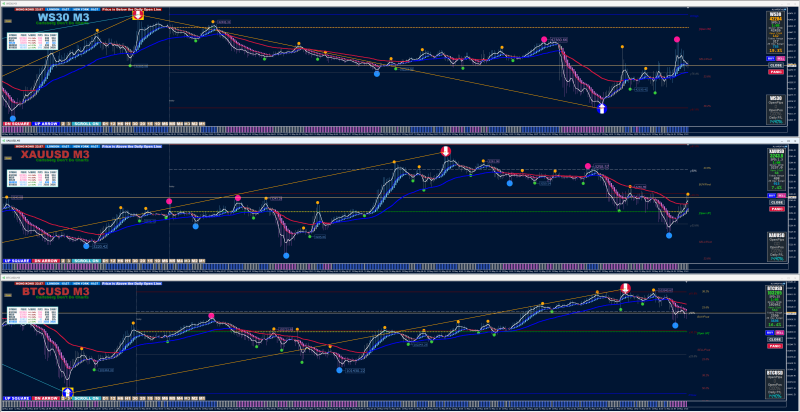Image resolution: width=800 pixels, height=412 pixels.
Task: Toggle UP ARROW button on WS30 chart
Action: (46, 124)
